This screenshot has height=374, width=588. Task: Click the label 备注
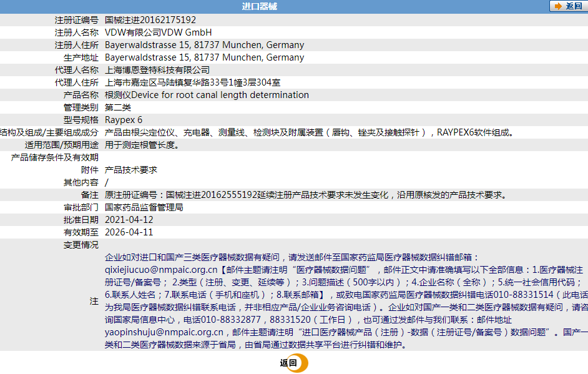click(90, 195)
